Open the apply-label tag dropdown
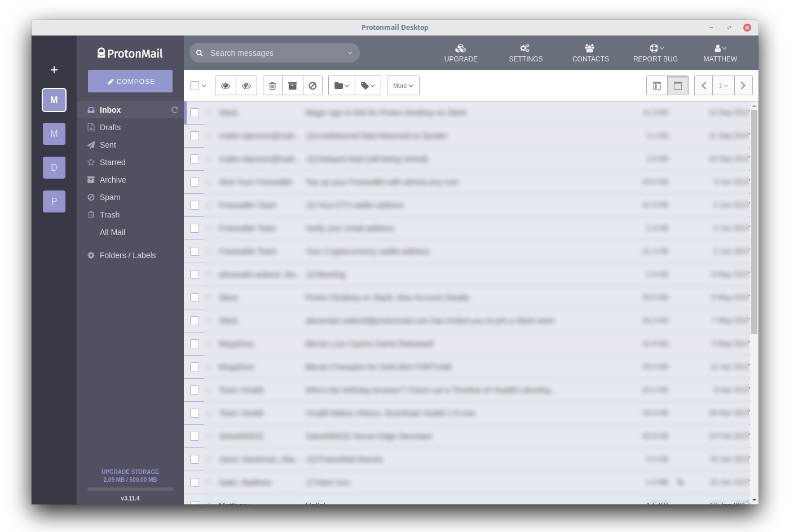 click(x=368, y=86)
